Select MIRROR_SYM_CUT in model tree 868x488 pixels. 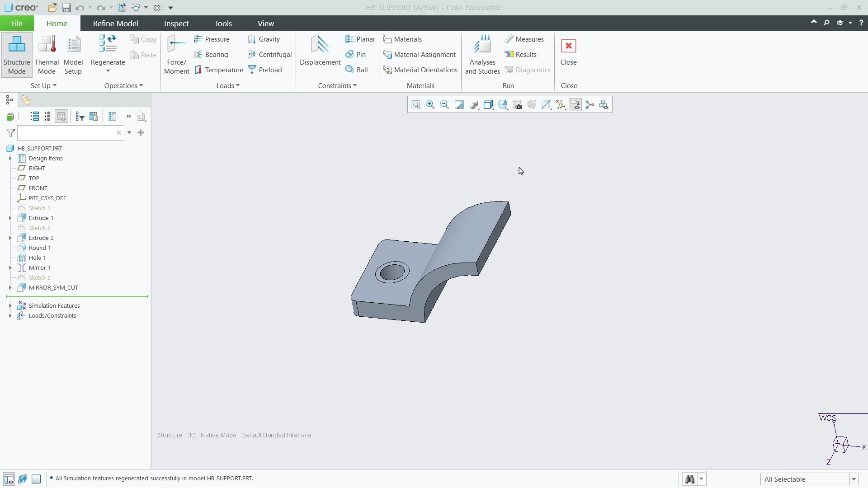53,288
